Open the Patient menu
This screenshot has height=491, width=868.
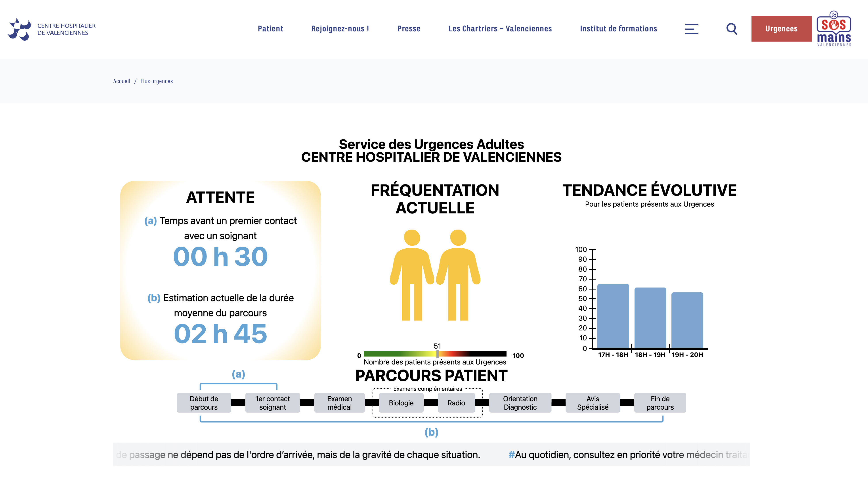[x=270, y=29]
